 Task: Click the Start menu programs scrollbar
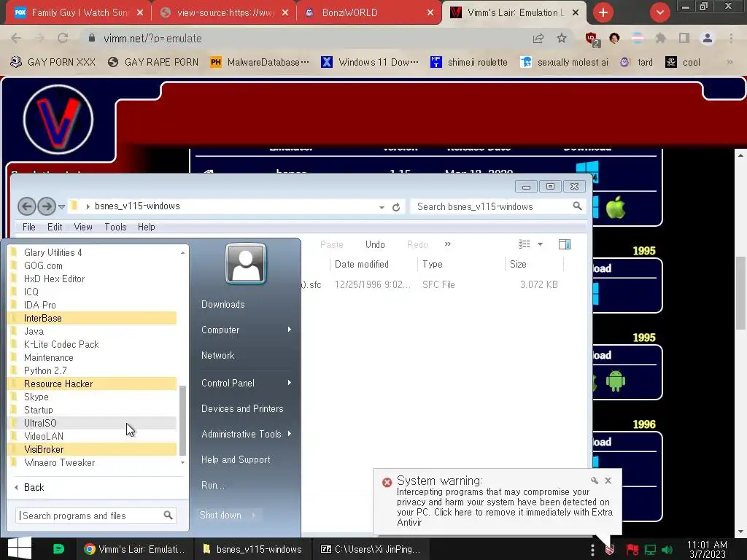(182, 421)
